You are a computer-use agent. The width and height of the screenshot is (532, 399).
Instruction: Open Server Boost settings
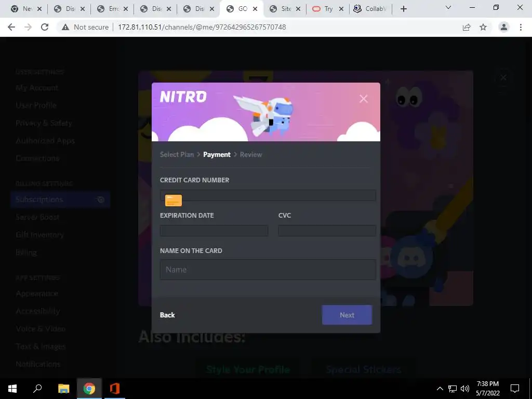(37, 217)
